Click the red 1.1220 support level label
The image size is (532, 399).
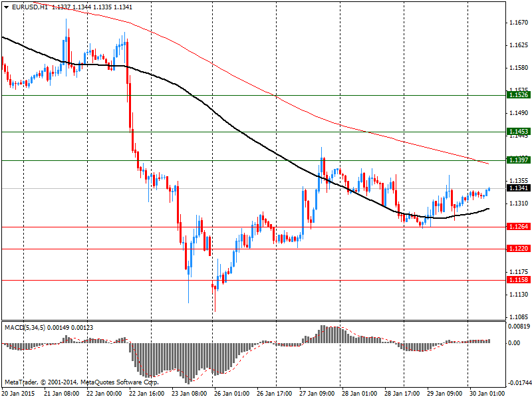click(519, 249)
